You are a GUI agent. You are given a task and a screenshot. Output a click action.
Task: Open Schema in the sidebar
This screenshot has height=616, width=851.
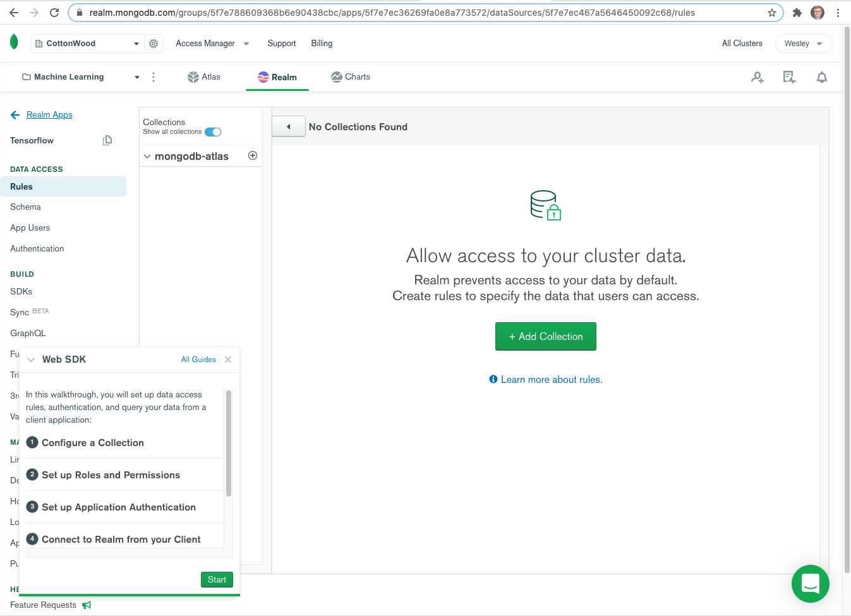coord(25,207)
